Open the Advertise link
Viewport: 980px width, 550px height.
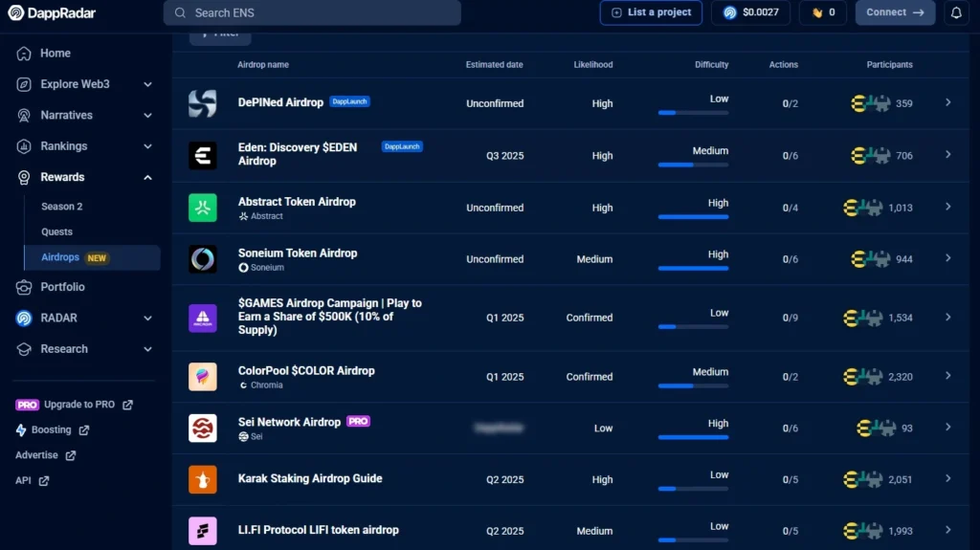tap(45, 455)
